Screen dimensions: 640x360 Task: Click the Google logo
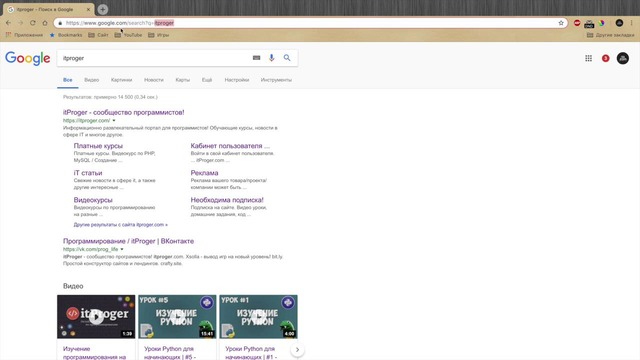tap(28, 58)
